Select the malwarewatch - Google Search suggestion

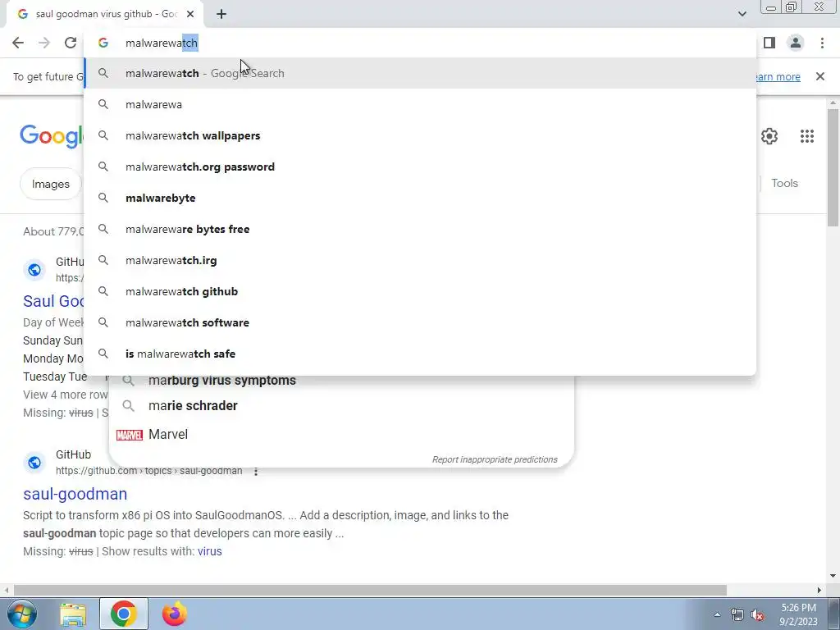pos(420,73)
